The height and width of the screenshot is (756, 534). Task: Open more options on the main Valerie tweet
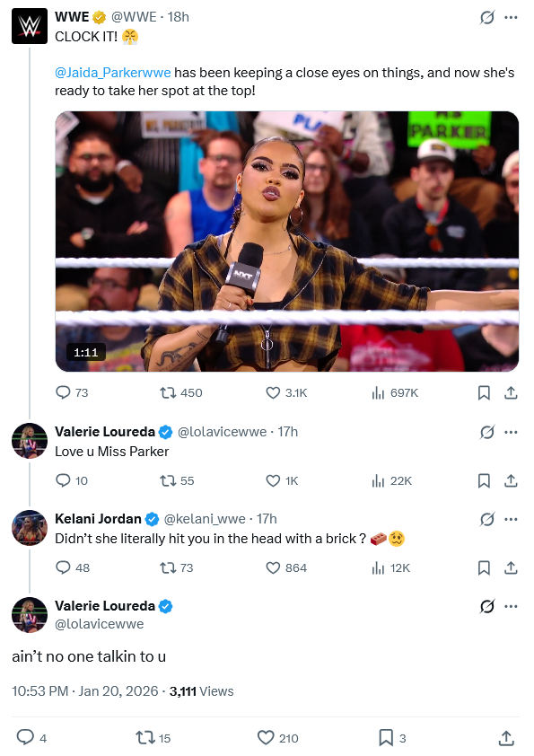coord(511,607)
